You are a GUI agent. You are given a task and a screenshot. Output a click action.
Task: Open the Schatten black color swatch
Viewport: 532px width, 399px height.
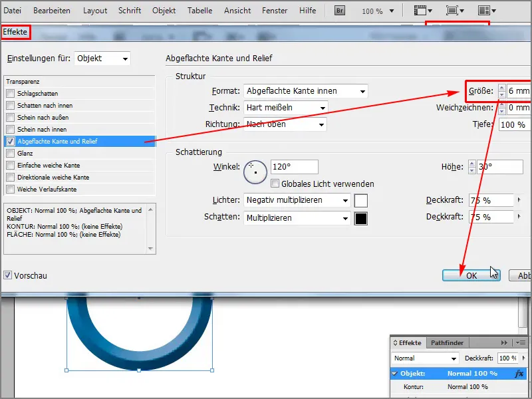pos(360,219)
